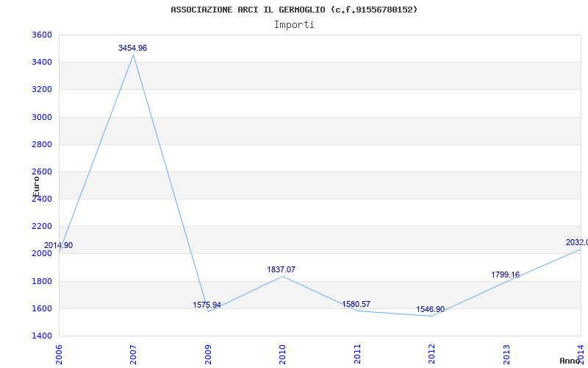Click the 1837.07 data label

282,269
